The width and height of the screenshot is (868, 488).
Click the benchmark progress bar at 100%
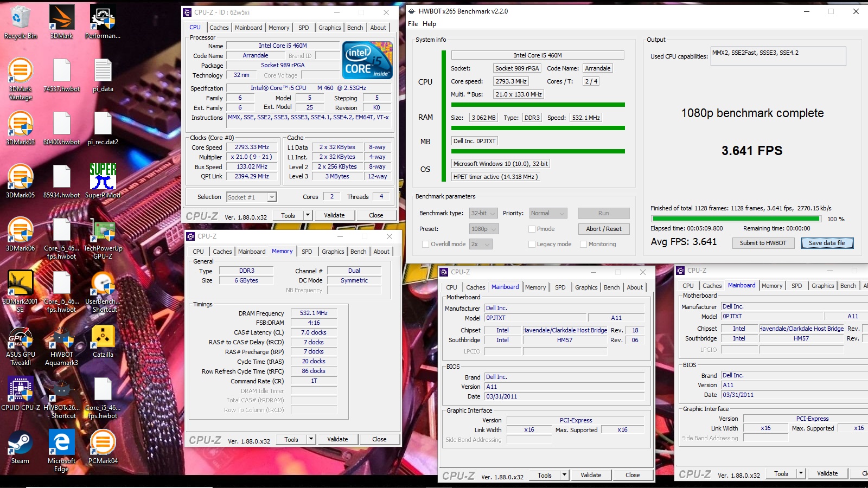tap(736, 219)
